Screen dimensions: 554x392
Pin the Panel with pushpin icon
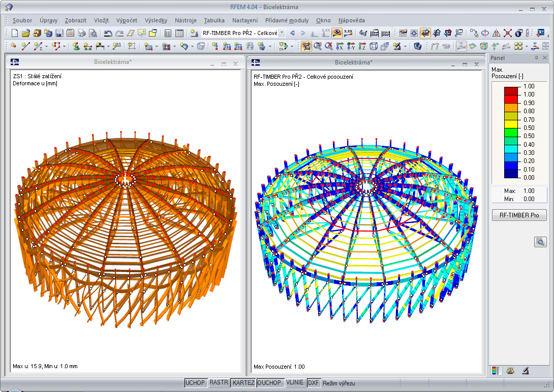click(536, 57)
